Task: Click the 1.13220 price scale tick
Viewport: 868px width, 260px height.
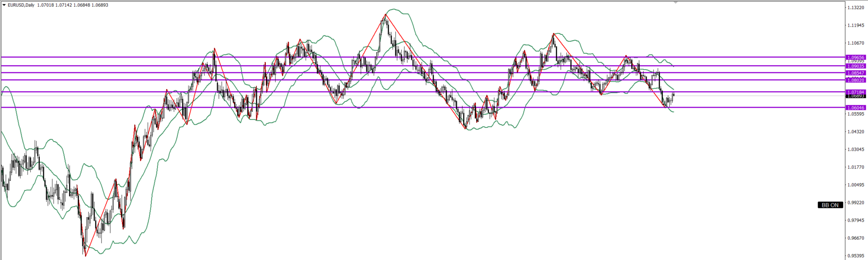Action: click(x=856, y=8)
